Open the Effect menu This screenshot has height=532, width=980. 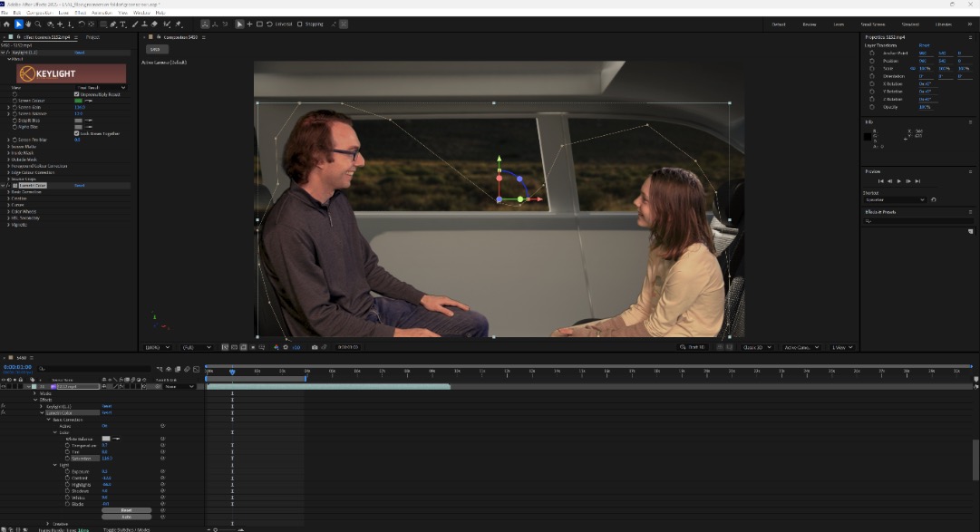coord(81,13)
